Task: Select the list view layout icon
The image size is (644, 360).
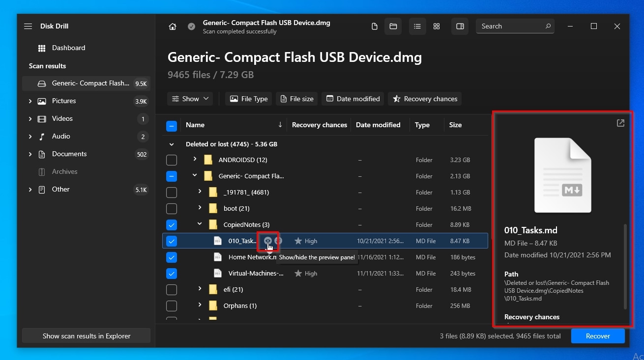Action: (417, 27)
